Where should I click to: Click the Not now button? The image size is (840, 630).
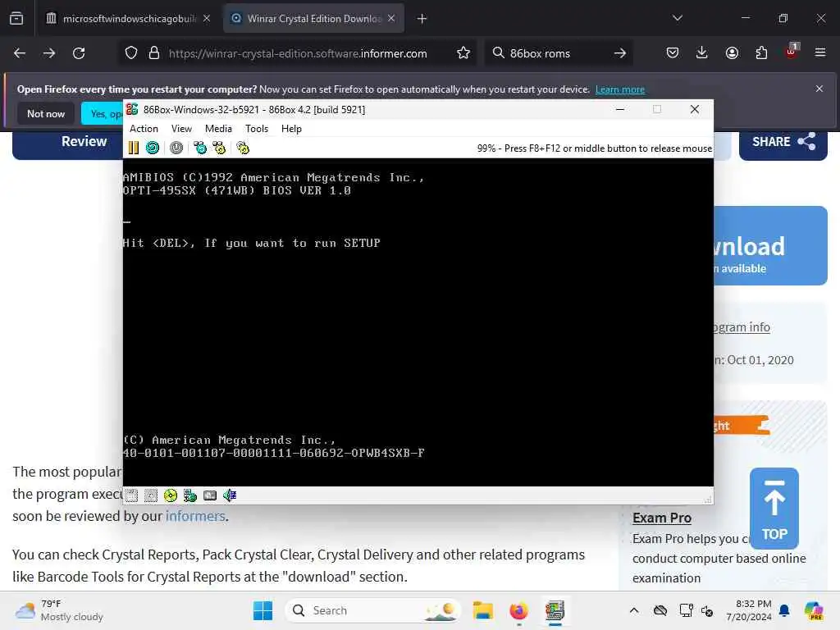pos(46,113)
